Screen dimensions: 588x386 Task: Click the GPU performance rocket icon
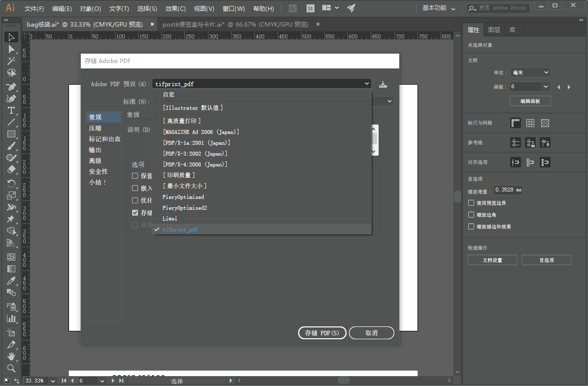click(351, 8)
